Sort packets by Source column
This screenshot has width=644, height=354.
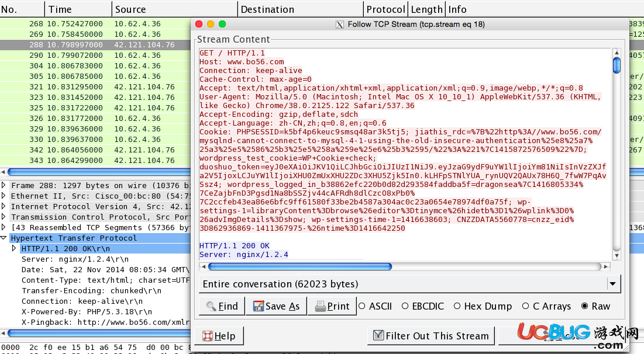174,9
